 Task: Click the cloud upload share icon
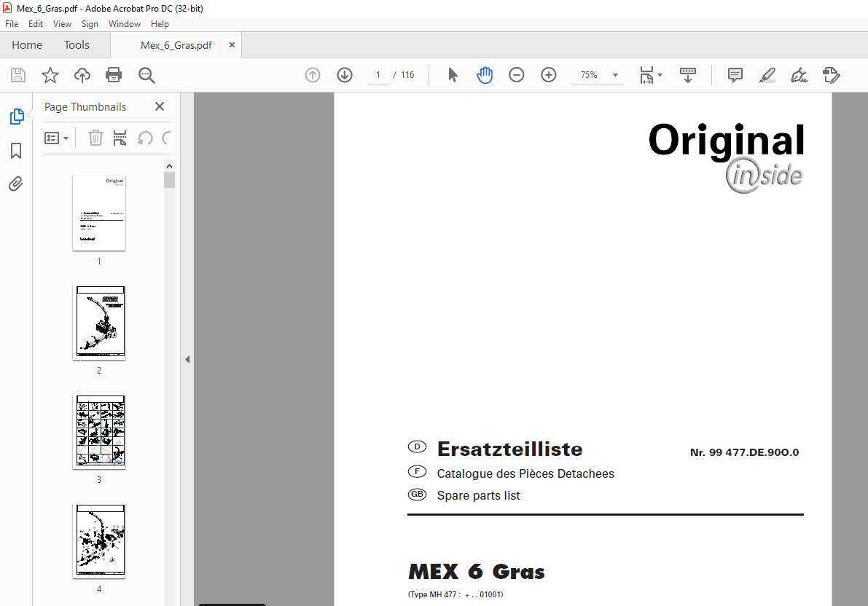pyautogui.click(x=82, y=75)
